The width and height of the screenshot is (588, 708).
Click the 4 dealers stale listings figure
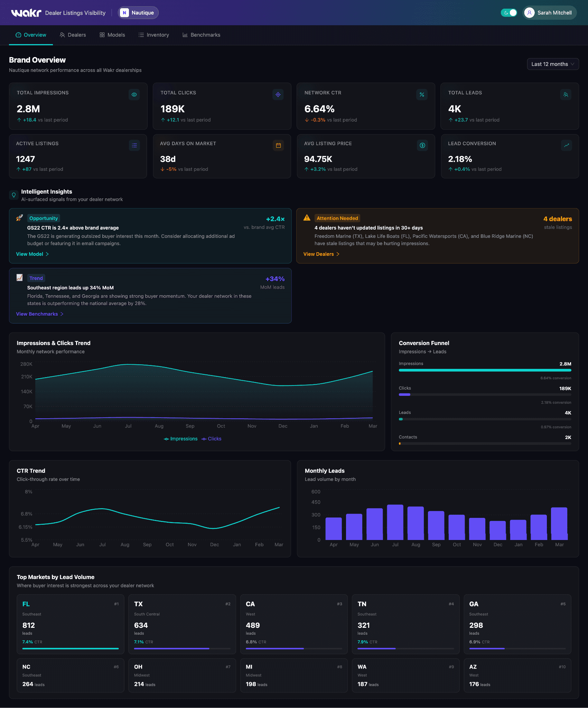click(558, 219)
